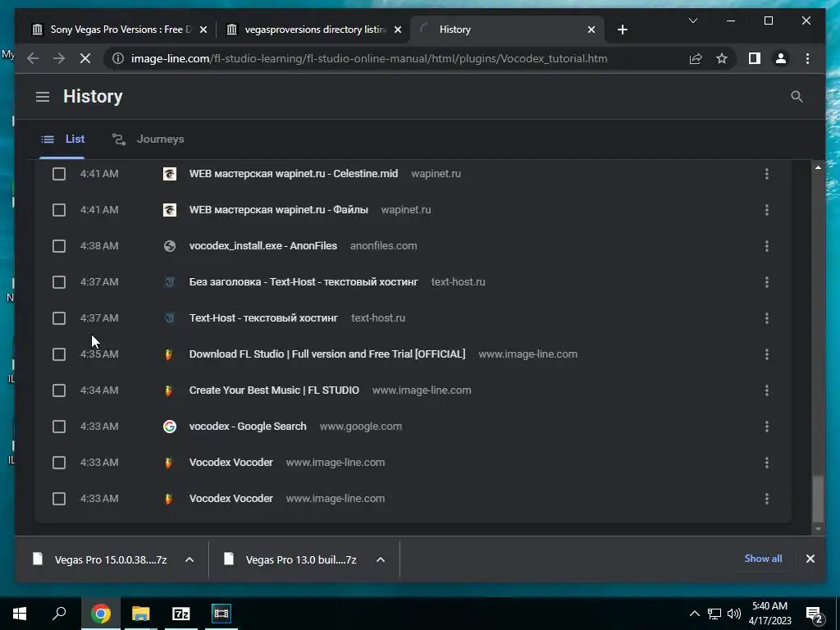The height and width of the screenshot is (630, 840).
Task: Tick checkbox for Text-Host текстовый хостинг 4:37 entry
Action: coord(59,318)
